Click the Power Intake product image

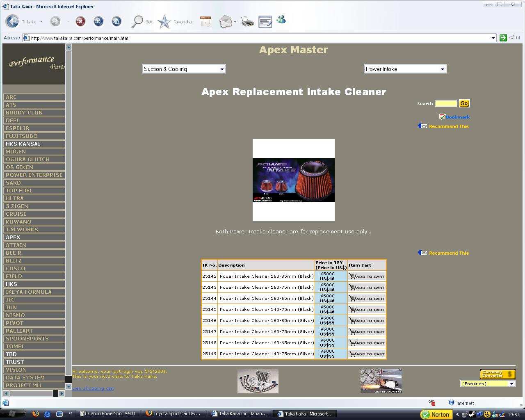[294, 180]
